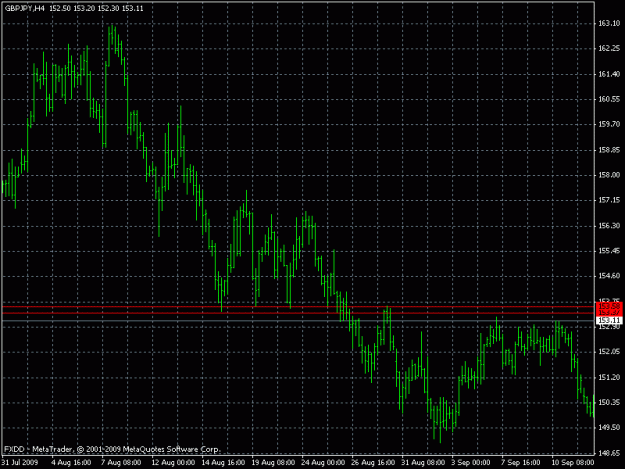Click the 163.10 price scale label
This screenshot has height=469, width=625.
click(x=609, y=24)
